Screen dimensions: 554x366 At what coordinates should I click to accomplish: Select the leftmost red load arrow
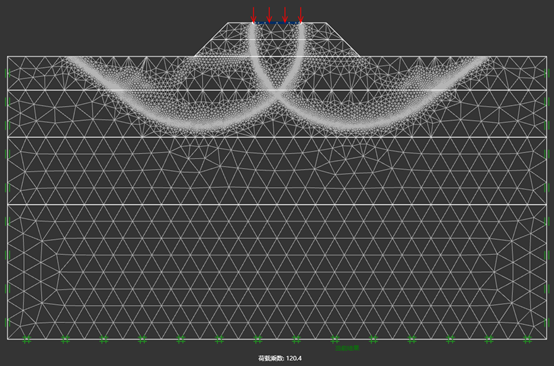pyautogui.click(x=253, y=14)
